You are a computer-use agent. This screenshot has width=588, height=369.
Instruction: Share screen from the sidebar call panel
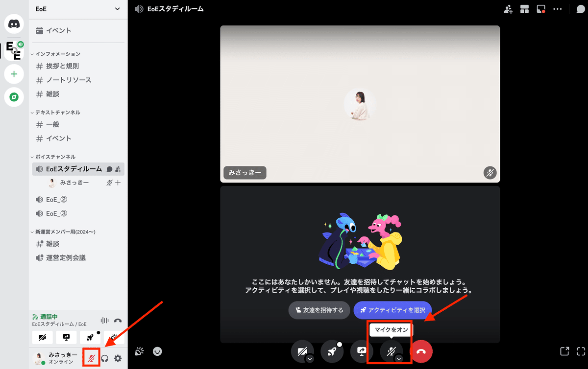point(66,338)
